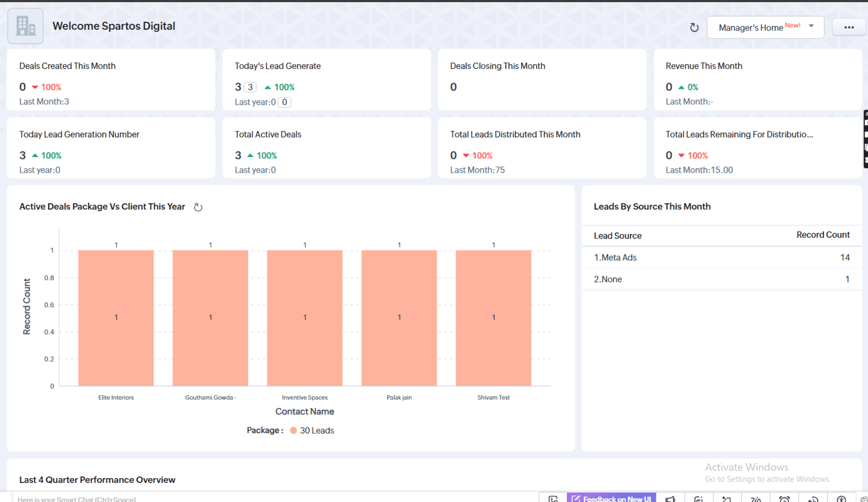The image size is (868, 502).
Task: Open the Manager's Home dropdown
Action: [765, 28]
